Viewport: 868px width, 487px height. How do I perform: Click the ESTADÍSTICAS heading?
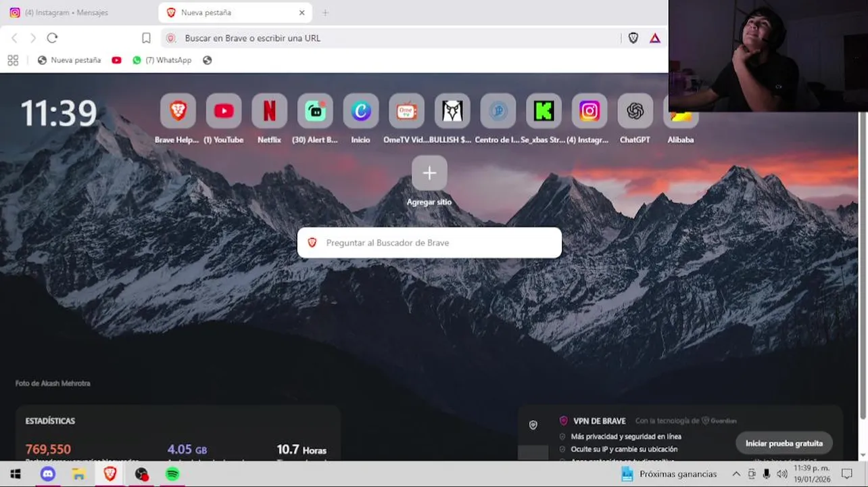[x=50, y=421]
